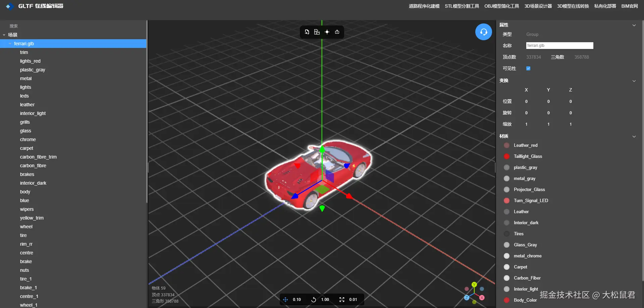This screenshot has width=644, height=308.
Task: Click the position X value field
Action: [526, 102]
